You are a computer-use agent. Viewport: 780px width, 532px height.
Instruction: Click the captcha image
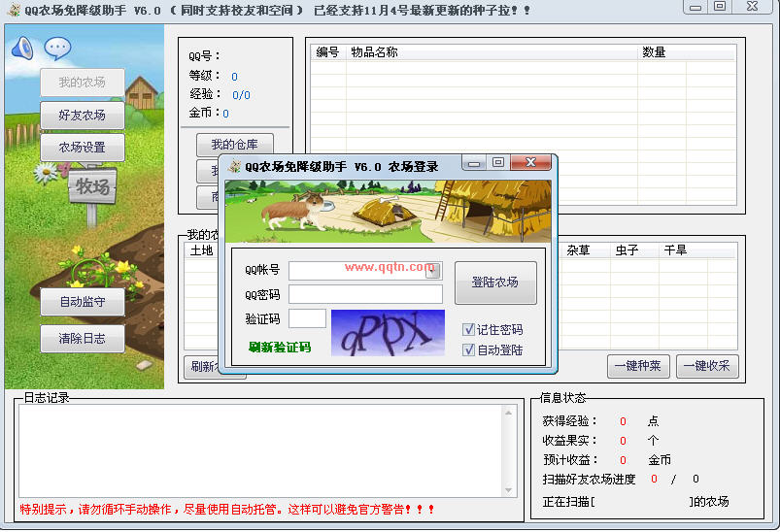388,333
